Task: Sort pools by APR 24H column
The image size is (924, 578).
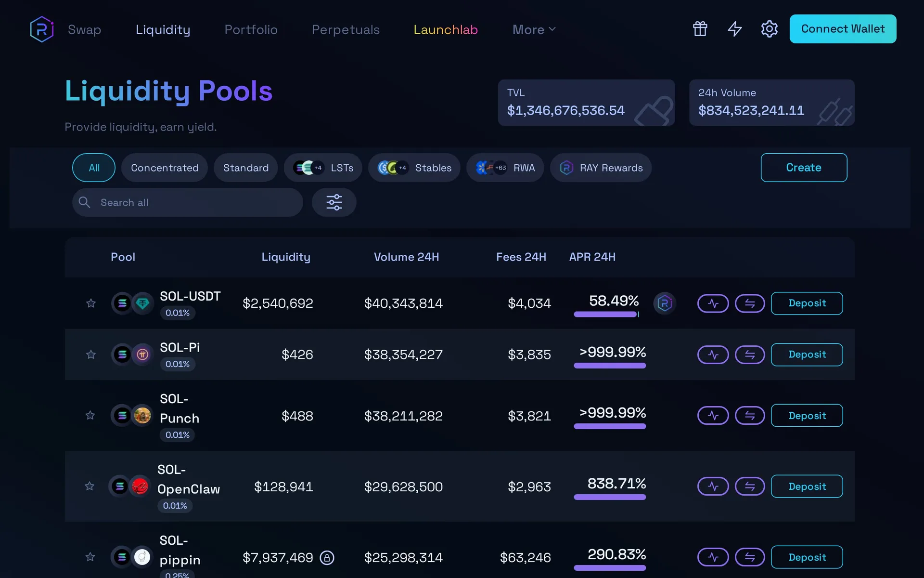Action: tap(592, 257)
